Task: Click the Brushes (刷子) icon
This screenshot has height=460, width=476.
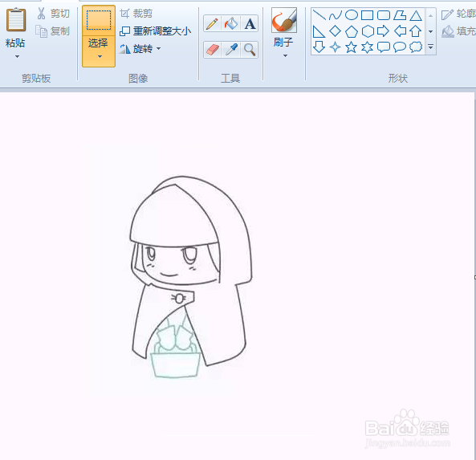Action: pyautogui.click(x=284, y=20)
